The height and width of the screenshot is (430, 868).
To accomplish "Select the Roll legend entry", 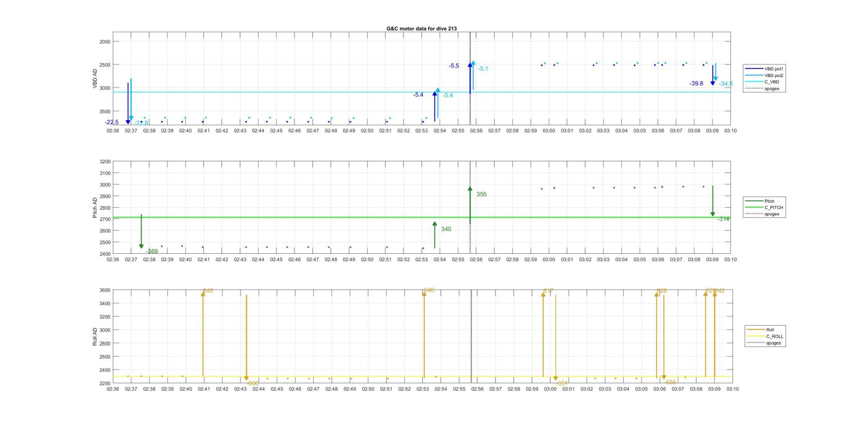I will (x=765, y=330).
